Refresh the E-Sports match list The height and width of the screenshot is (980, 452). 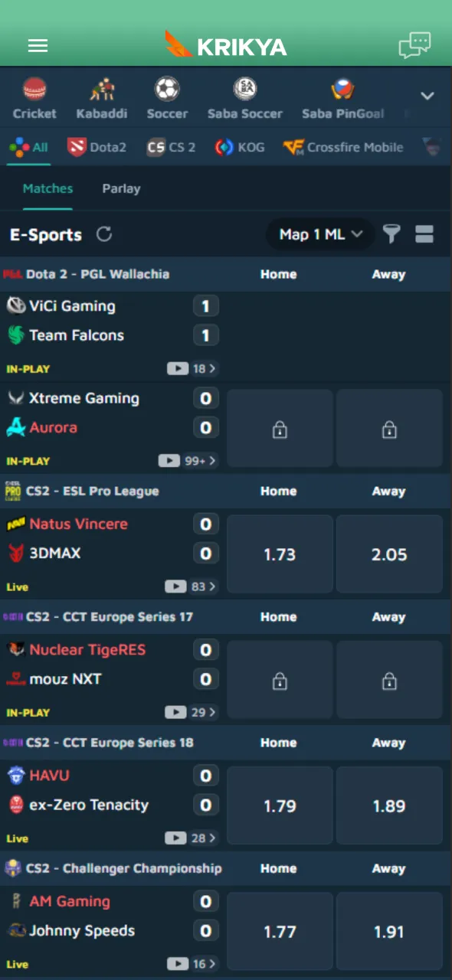tap(104, 235)
